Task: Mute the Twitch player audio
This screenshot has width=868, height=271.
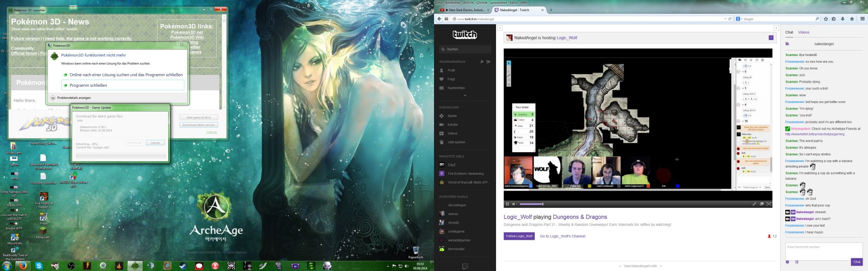Action: point(514,204)
